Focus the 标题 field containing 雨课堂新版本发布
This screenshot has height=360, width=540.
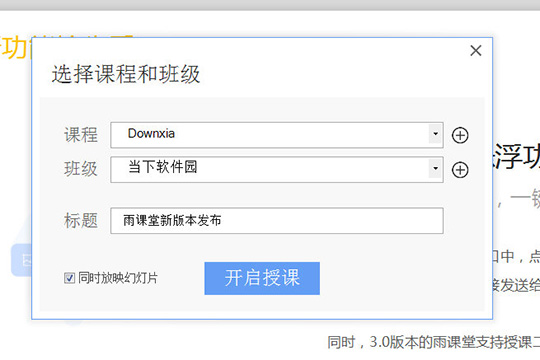pos(277,220)
